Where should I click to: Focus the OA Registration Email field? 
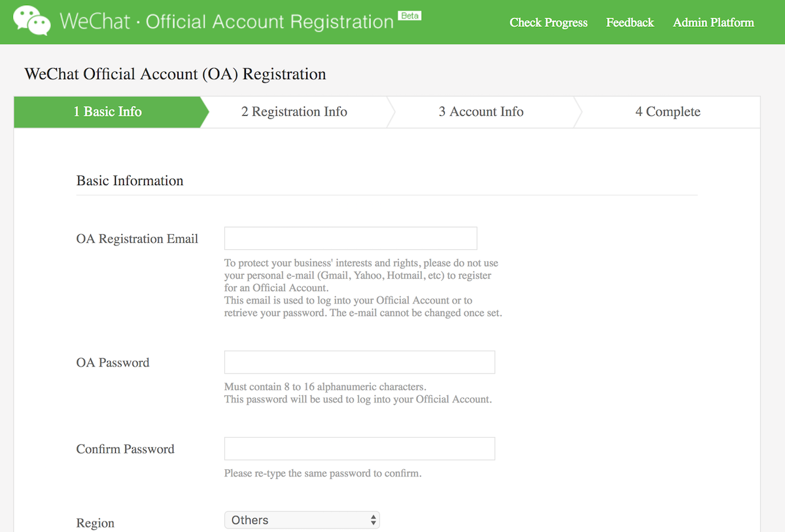[x=351, y=239]
